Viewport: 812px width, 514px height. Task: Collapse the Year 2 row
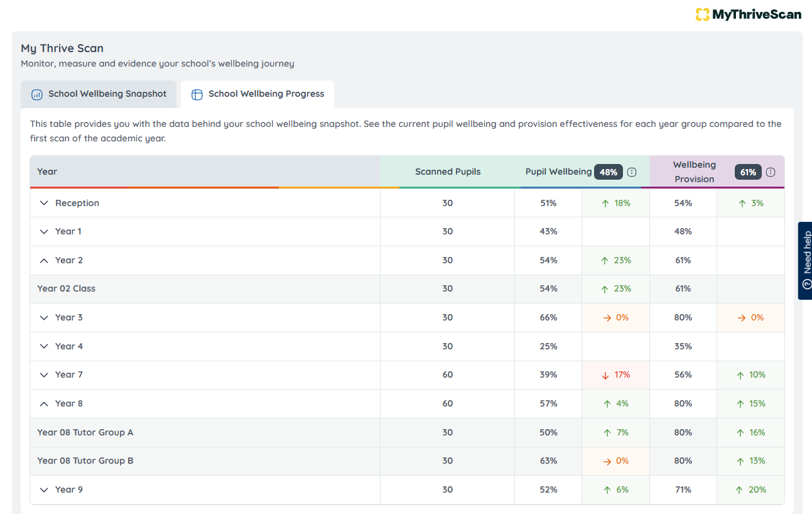[43, 260]
